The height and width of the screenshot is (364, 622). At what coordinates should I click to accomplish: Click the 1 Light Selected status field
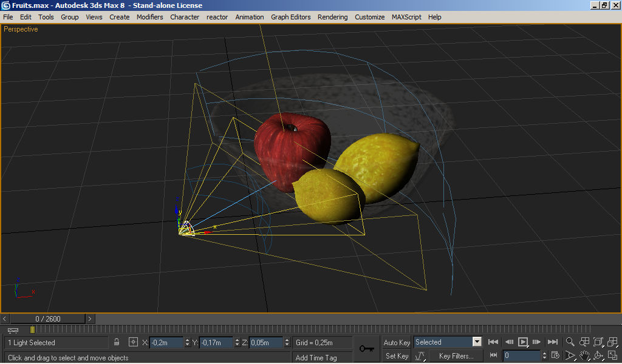(56, 343)
